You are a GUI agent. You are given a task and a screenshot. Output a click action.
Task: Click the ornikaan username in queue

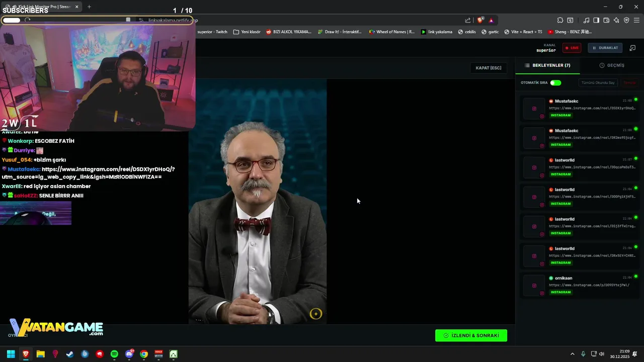tap(563, 278)
